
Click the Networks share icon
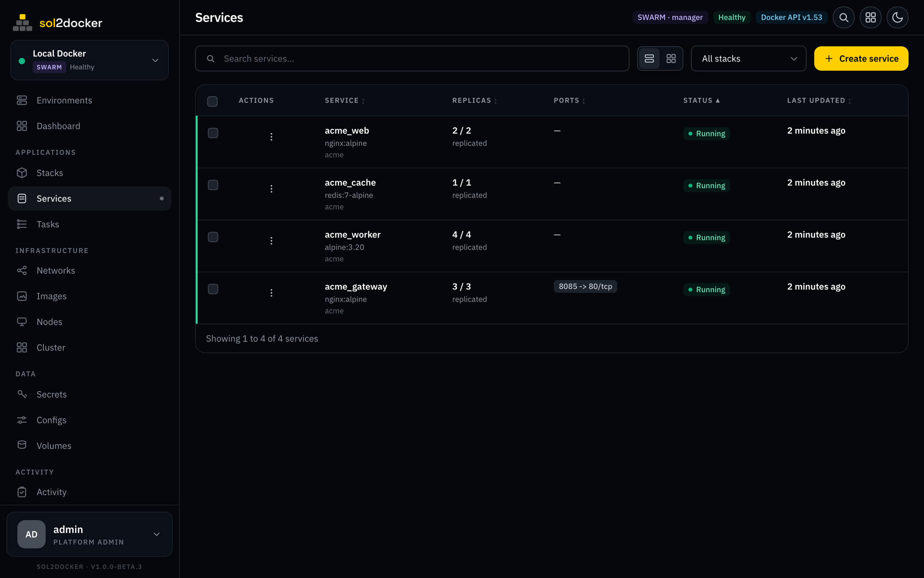(22, 271)
